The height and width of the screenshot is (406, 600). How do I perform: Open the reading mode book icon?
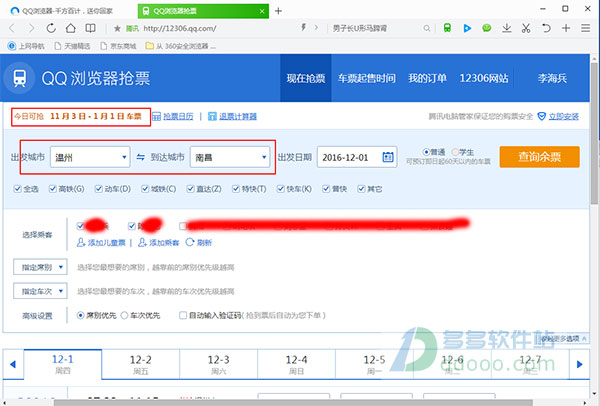(90, 28)
